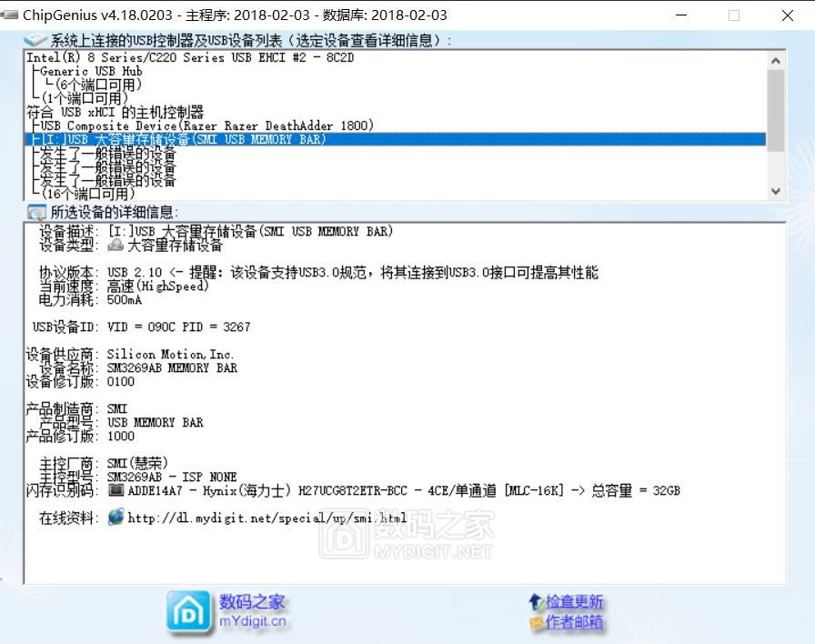Click the drive icon next to 大容量存储设备
This screenshot has height=644, width=815.
click(x=116, y=245)
